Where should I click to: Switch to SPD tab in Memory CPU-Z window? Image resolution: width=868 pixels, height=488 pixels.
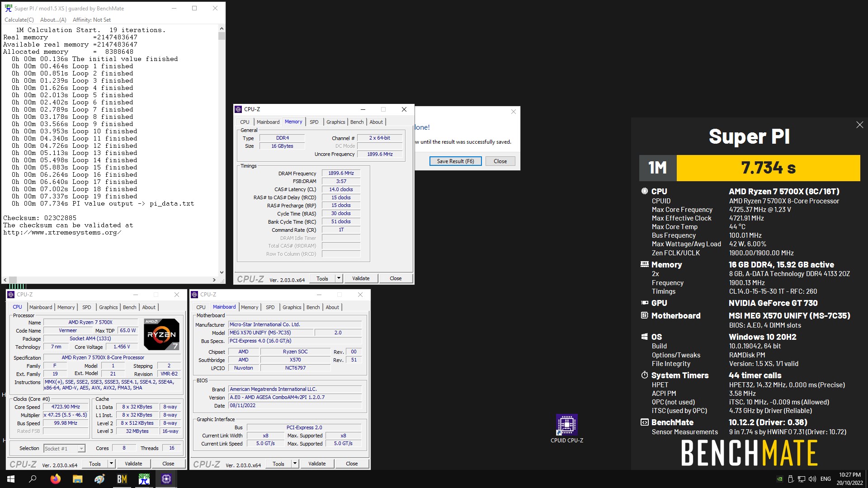click(x=314, y=122)
